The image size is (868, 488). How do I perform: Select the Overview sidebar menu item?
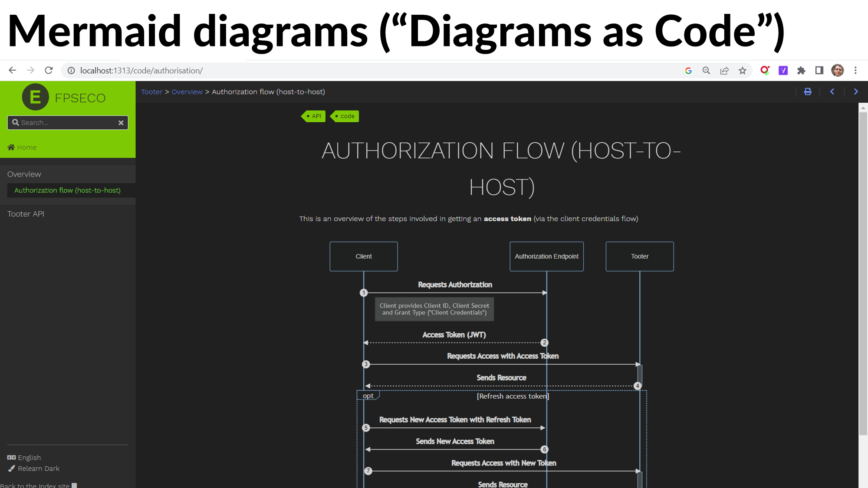pyautogui.click(x=24, y=174)
